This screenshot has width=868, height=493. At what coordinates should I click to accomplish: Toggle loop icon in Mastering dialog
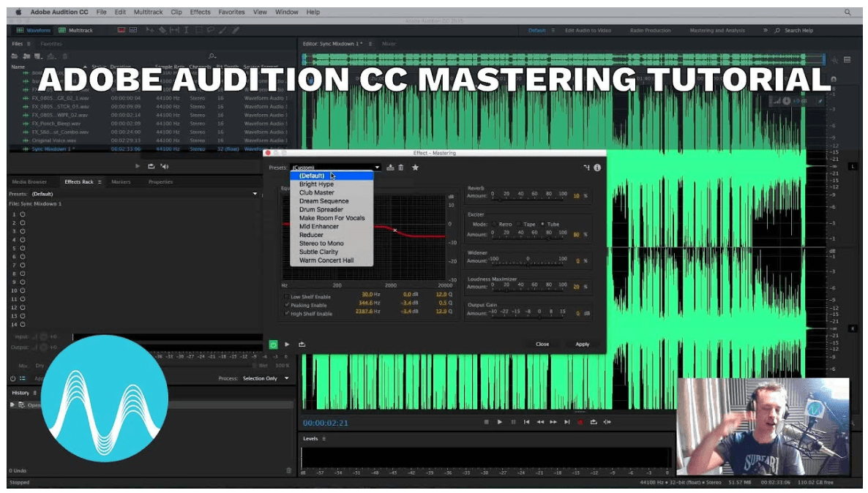pyautogui.click(x=302, y=345)
